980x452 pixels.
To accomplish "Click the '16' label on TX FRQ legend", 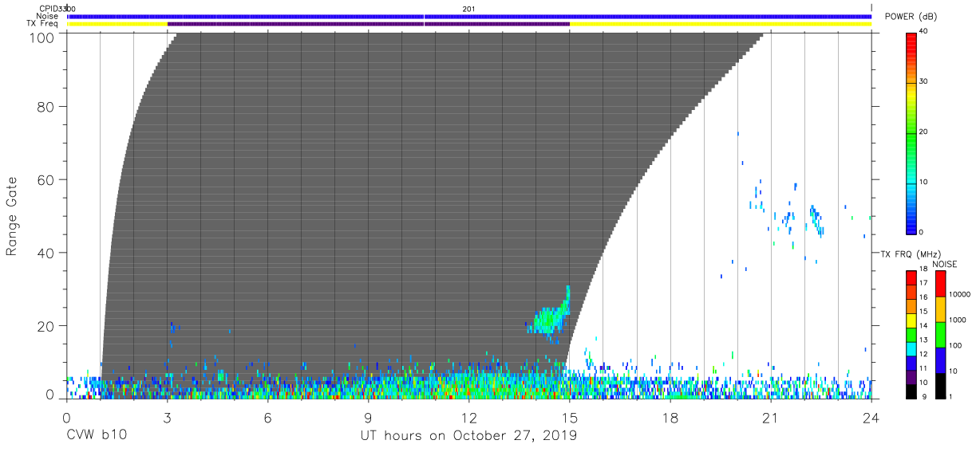I will [924, 297].
